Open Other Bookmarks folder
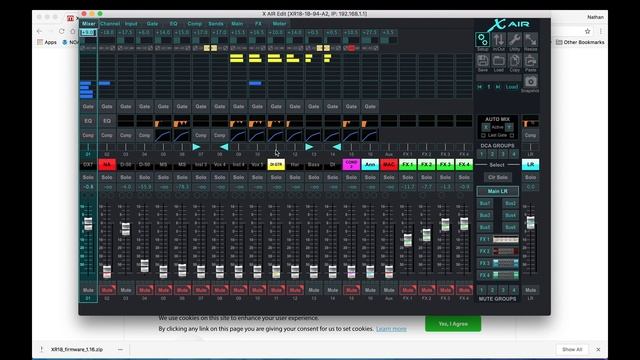640x360 pixels. point(580,42)
